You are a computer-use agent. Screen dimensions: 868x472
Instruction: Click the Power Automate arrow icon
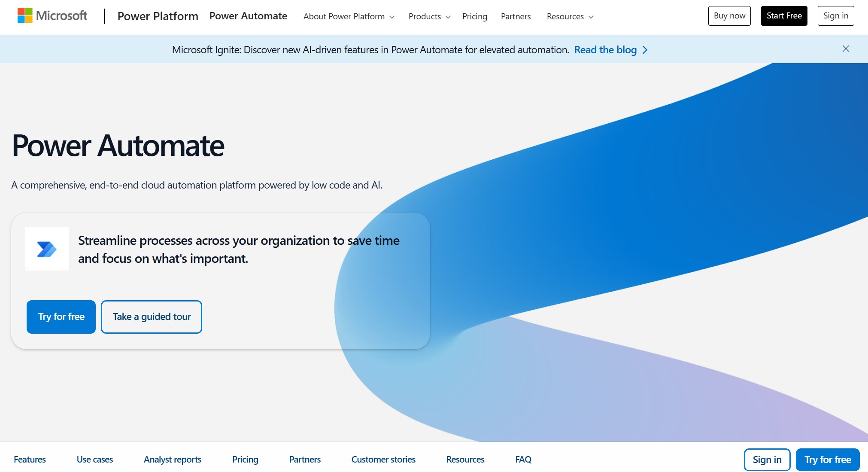[48, 249]
